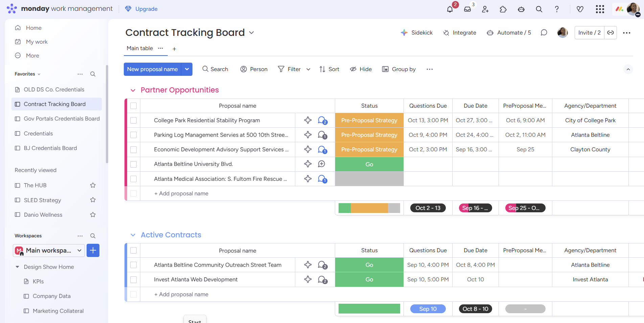Image resolution: width=644 pixels, height=323 pixels.
Task: Set empty status of Atlanta Medical Association row
Action: (x=369, y=179)
